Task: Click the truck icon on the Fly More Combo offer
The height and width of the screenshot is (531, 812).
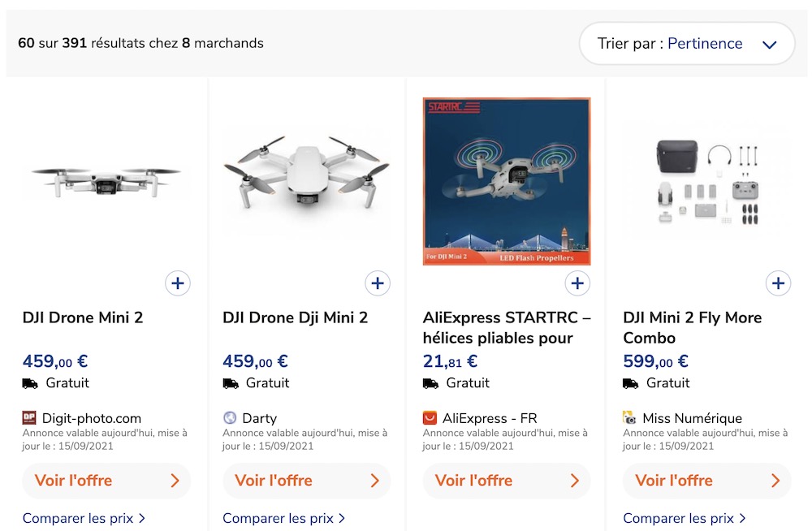Action: 630,382
